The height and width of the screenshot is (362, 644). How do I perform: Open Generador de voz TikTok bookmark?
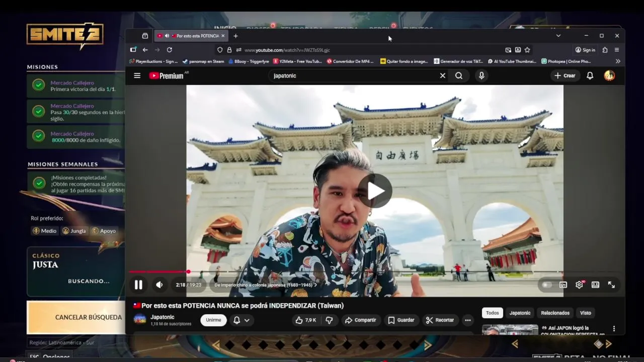458,61
